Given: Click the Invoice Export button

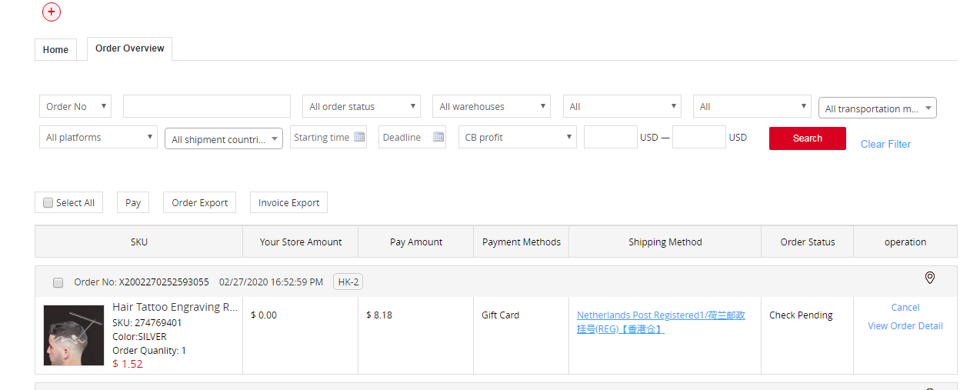Looking at the screenshot, I should [x=288, y=203].
